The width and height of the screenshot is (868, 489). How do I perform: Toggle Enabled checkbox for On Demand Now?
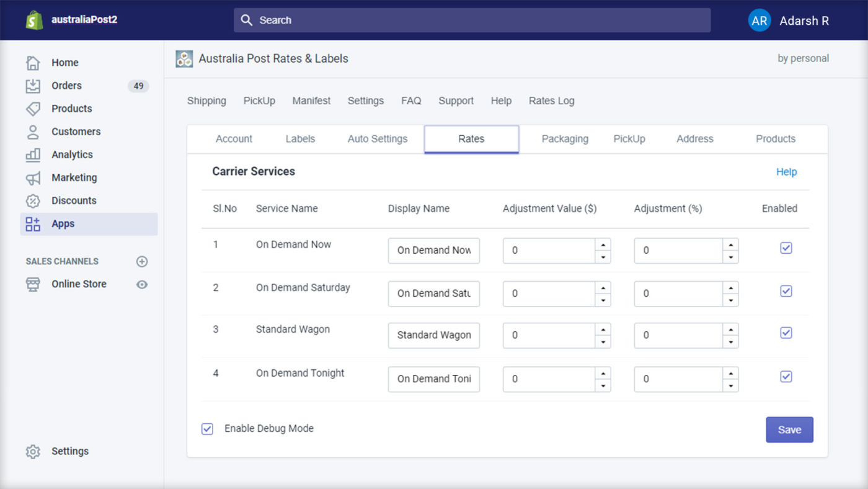coord(786,248)
